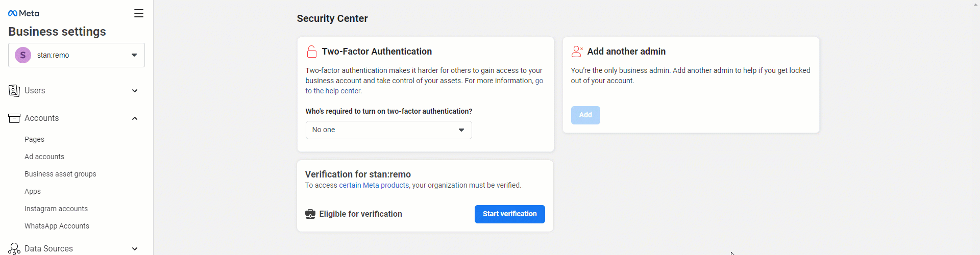The image size is (980, 255).
Task: Click the Data Sources icon
Action: click(x=14, y=249)
